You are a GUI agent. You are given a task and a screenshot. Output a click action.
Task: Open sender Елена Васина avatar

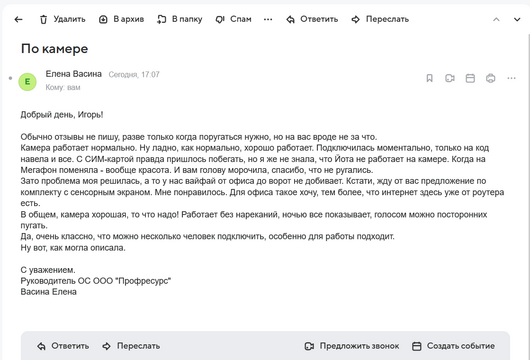click(27, 82)
